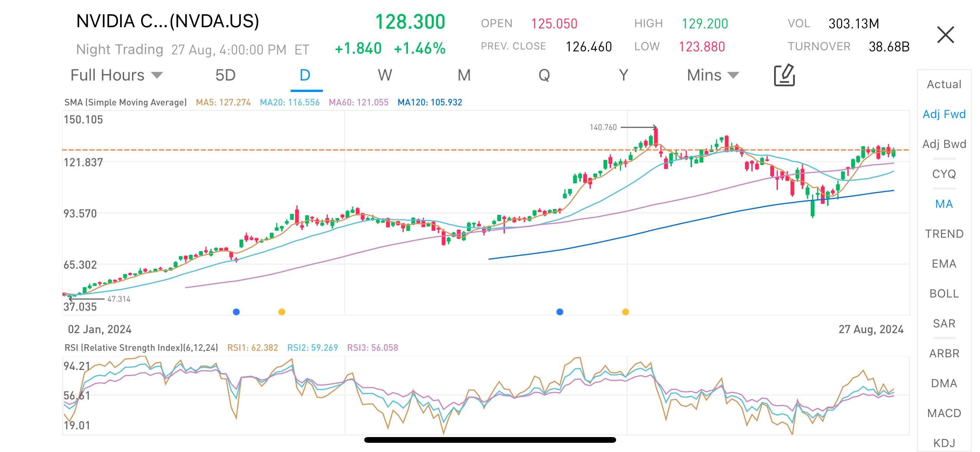Click the 126.460 previous close value
Screen dimensions: 980x452
(x=589, y=47)
